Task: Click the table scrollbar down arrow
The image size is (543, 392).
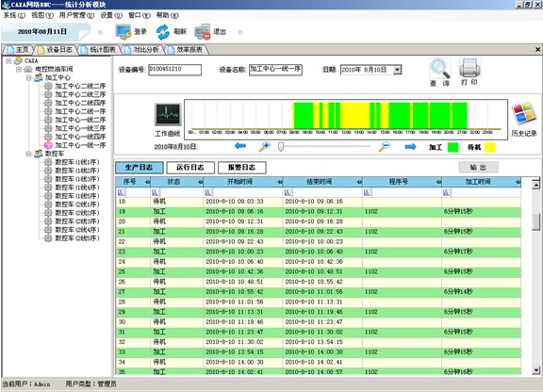Action: tap(535, 370)
